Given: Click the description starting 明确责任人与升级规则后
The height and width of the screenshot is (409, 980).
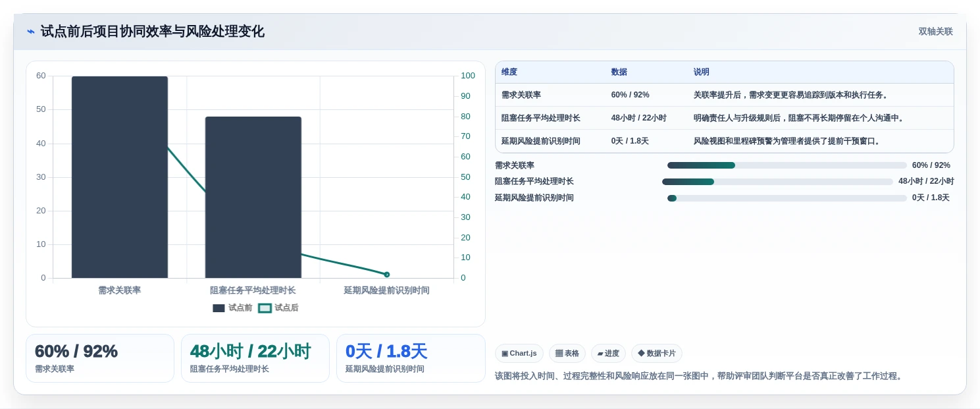Looking at the screenshot, I should pyautogui.click(x=800, y=118).
